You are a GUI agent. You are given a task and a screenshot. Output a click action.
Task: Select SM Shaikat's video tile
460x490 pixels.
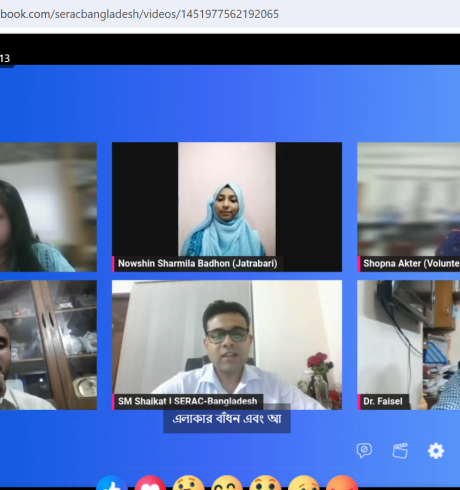[227, 345]
